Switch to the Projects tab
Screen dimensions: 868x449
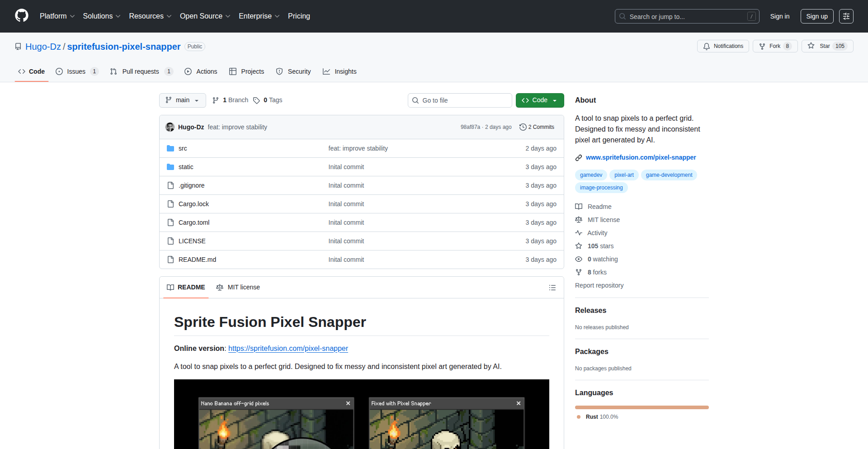[x=247, y=71]
